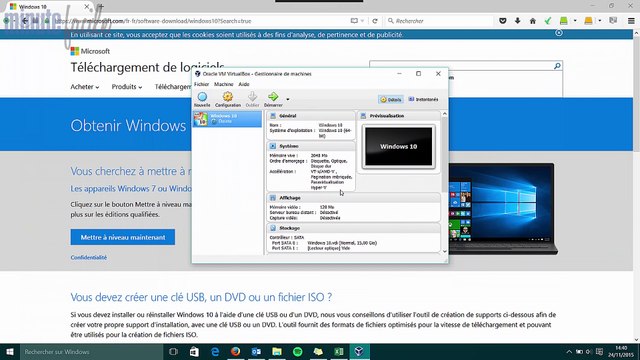Expand the Produits menu on Microsoft page
640x360 pixels.
click(x=127, y=87)
